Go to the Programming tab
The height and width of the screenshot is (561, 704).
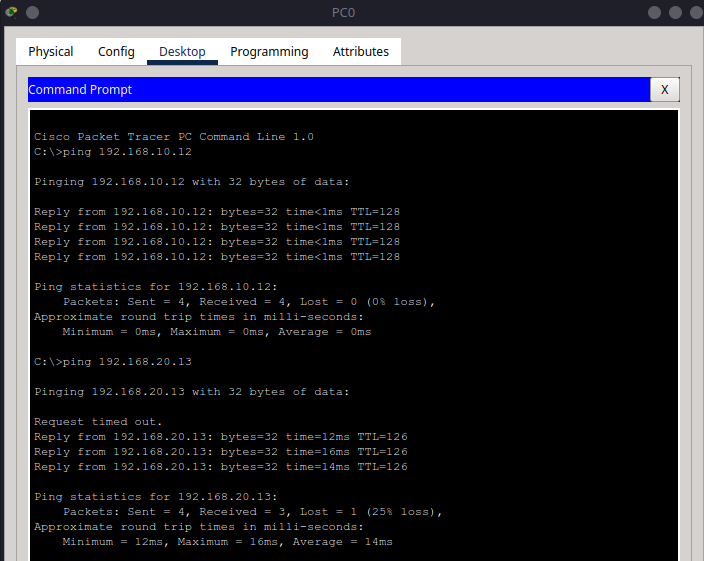269,52
